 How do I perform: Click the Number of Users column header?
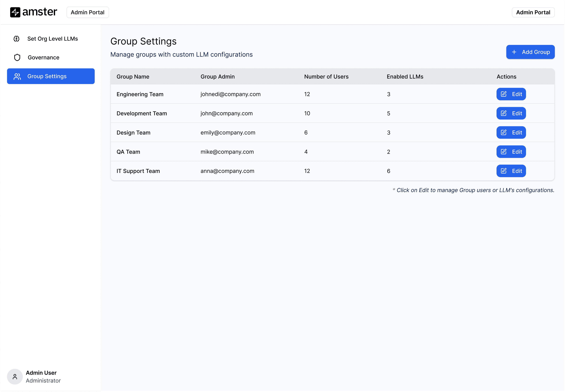coord(326,77)
